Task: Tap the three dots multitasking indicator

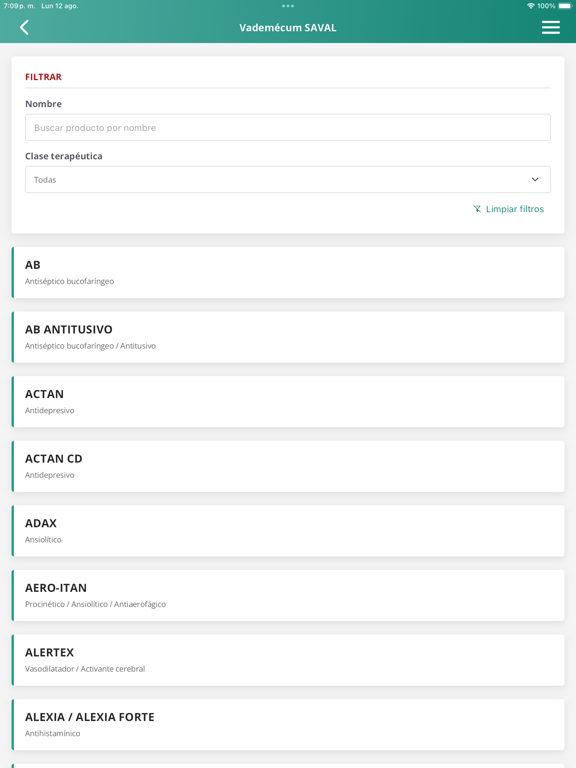Action: (x=288, y=6)
